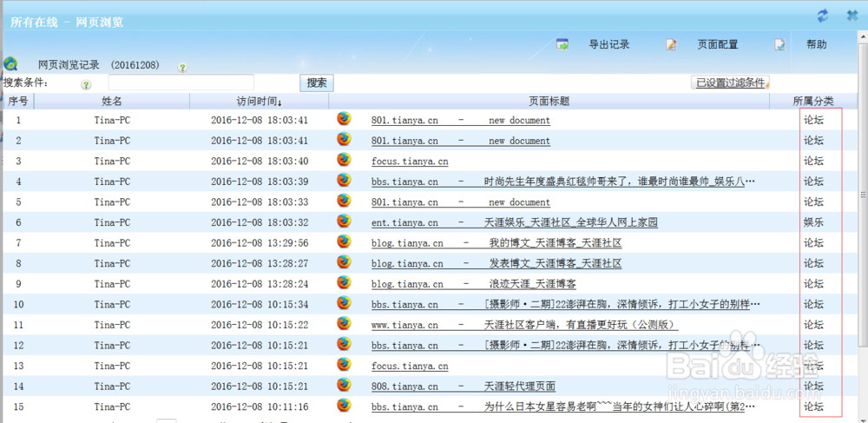Click help icon next to search condition label
Screen dimensions: 868x423
[x=86, y=85]
